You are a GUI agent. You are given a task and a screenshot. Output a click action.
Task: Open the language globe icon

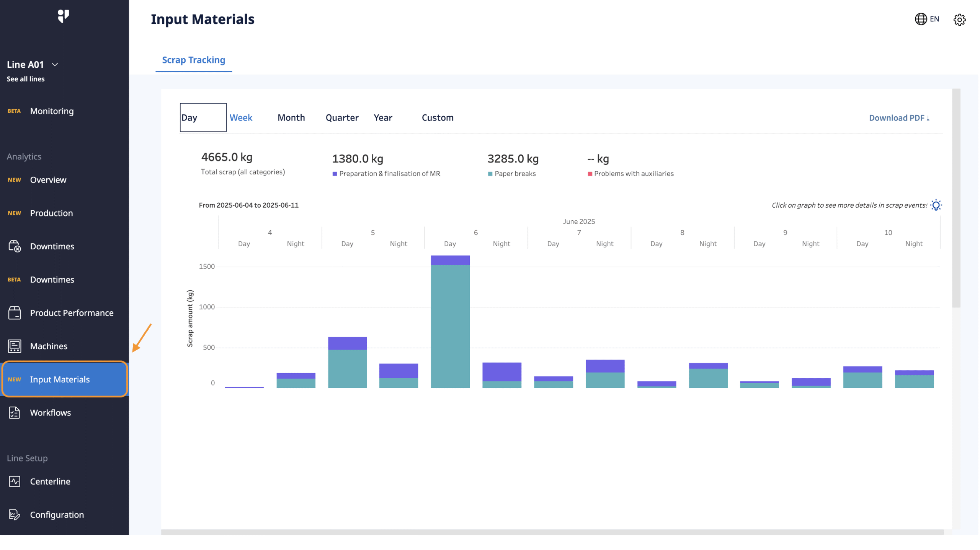pos(921,19)
